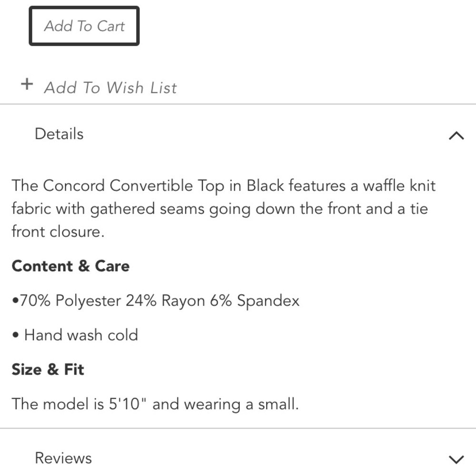Click the Size & Fit heading

pos(48,369)
